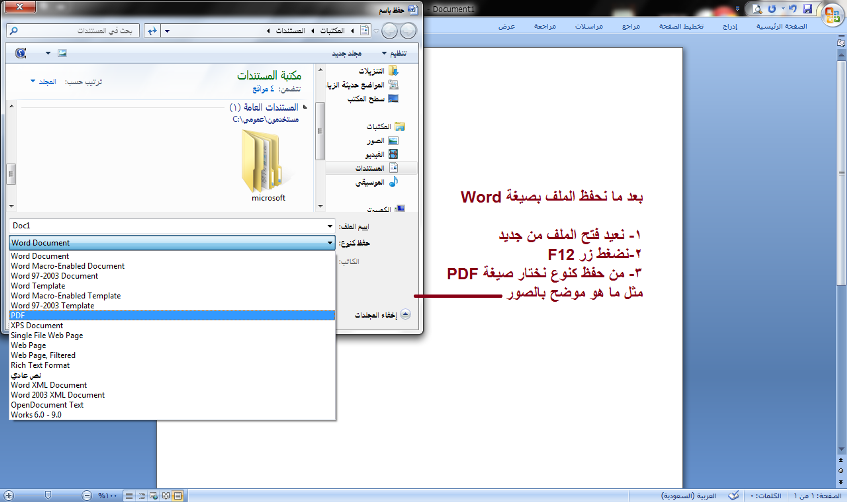
Task: Click Undo icon in Quick Access Toolbar
Action: pyautogui.click(x=792, y=9)
